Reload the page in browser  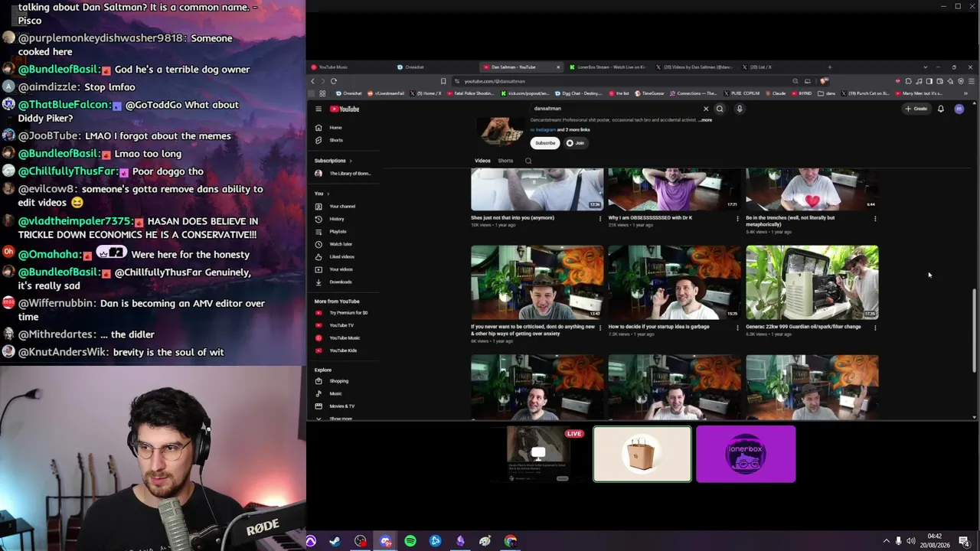[334, 81]
